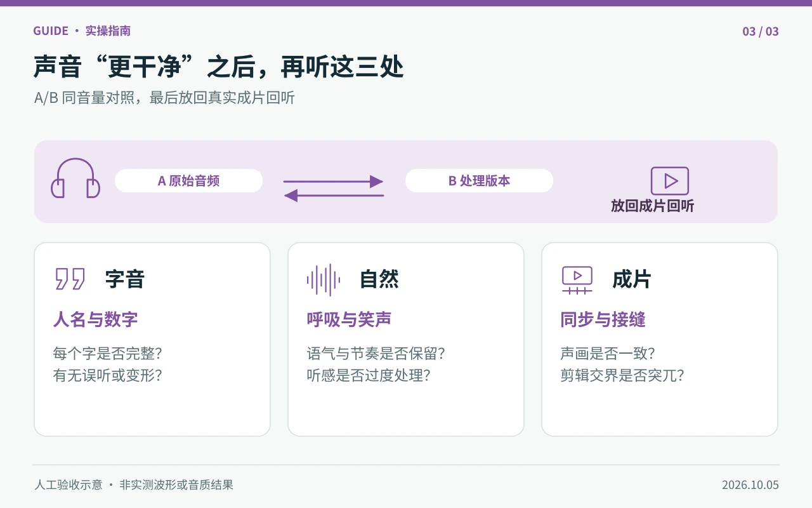Click the quotation mark icon beside 字音

click(x=70, y=279)
